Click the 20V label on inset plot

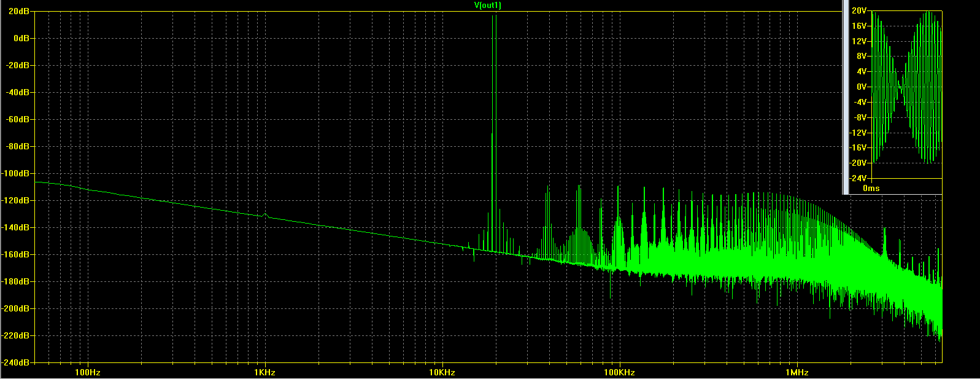(859, 11)
